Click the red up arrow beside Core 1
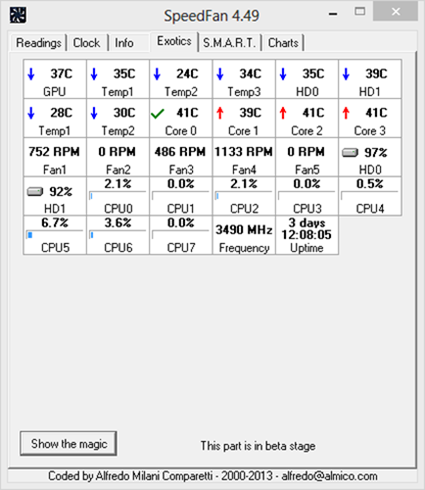This screenshot has height=490, width=425. click(x=220, y=113)
